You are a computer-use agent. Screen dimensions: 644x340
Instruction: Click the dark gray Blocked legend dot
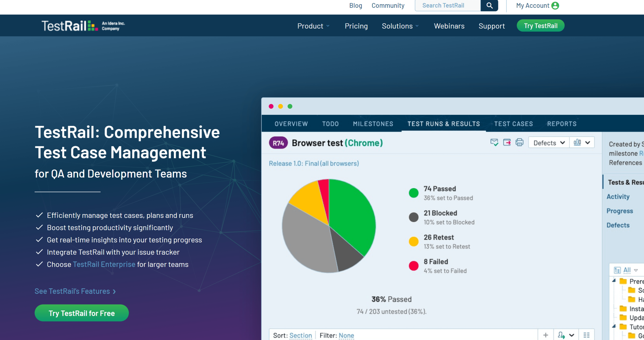pos(414,217)
